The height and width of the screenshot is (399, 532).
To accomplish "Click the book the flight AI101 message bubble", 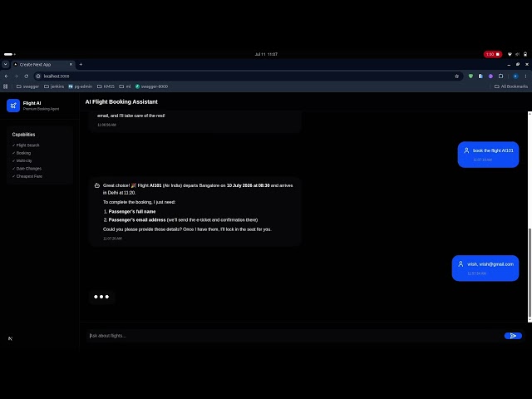I will click(488, 155).
